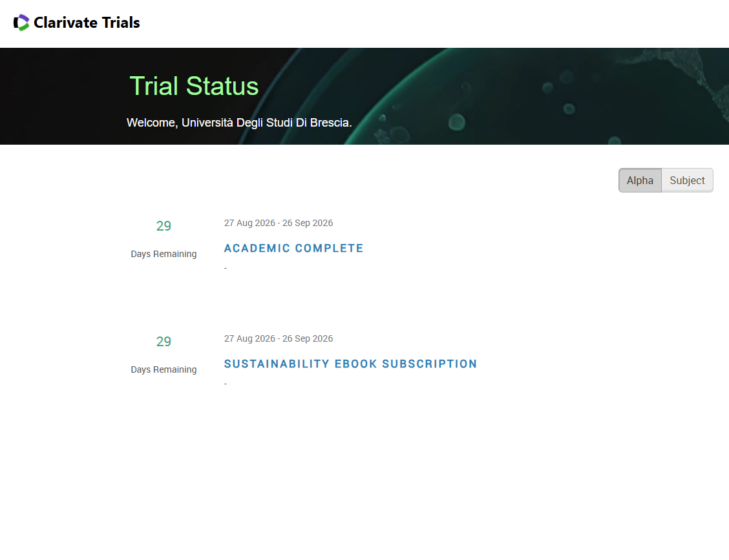Click the Welcome Università Degli Studi Di Brescia text
The image size is (729, 560).
coord(239,123)
